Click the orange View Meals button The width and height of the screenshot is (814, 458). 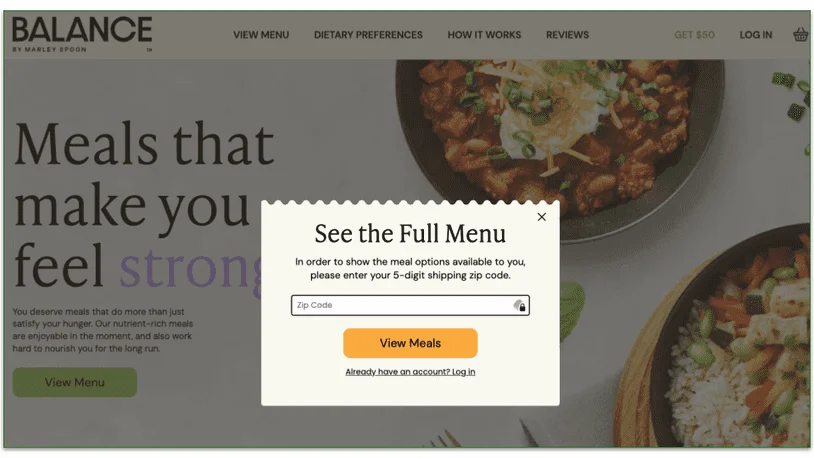pos(410,343)
